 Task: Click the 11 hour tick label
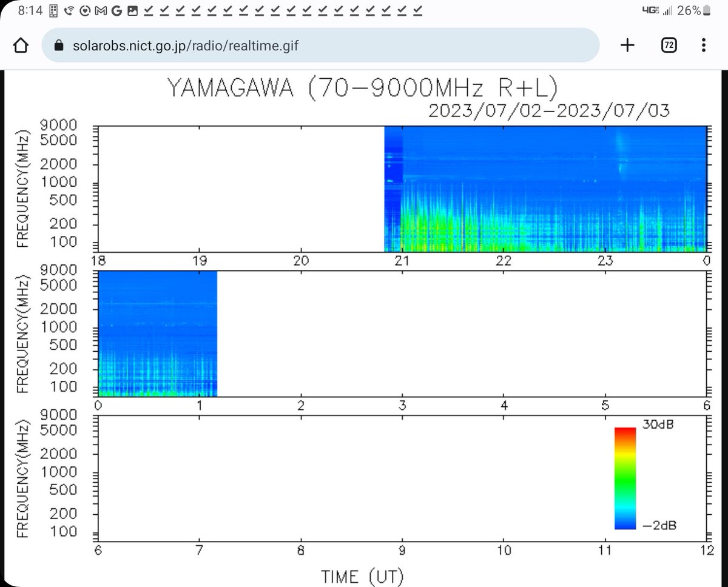605,551
